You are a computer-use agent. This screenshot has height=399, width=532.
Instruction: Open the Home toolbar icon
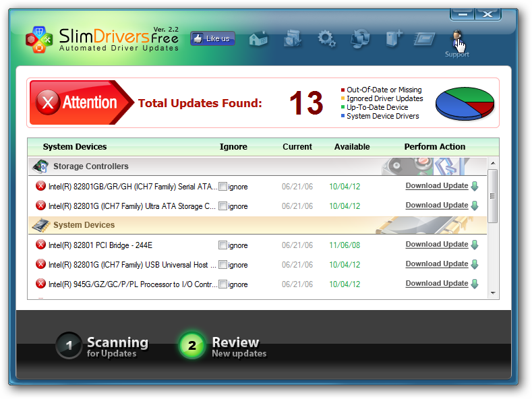(x=258, y=39)
